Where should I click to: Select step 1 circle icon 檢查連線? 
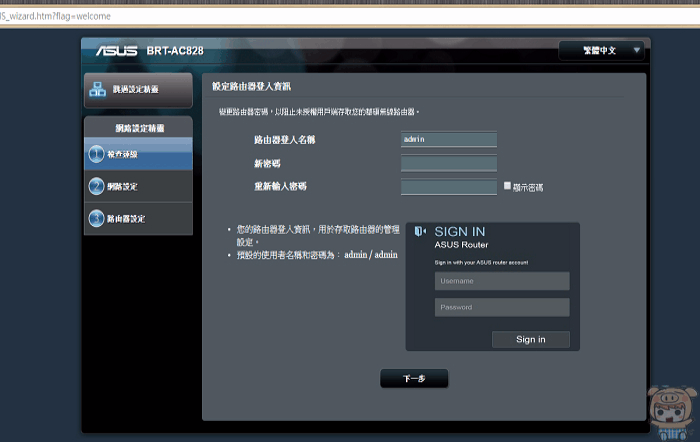click(96, 154)
